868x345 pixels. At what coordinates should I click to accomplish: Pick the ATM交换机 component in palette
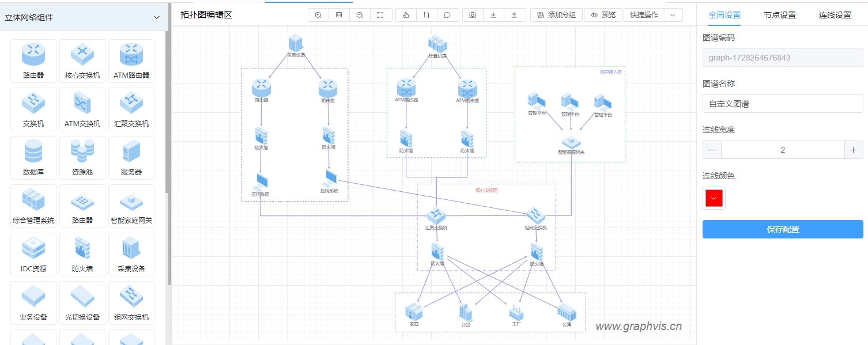coord(82,109)
